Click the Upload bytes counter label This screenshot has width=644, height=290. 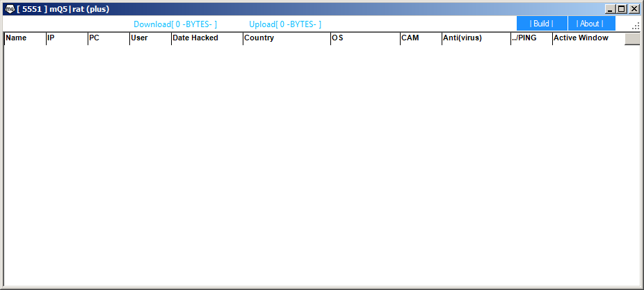(x=285, y=24)
